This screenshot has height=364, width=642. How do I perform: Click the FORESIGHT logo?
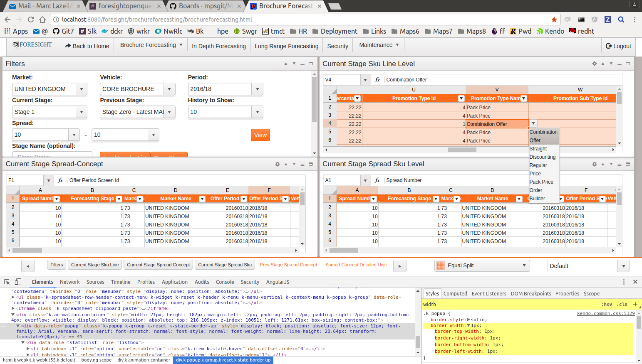point(32,45)
